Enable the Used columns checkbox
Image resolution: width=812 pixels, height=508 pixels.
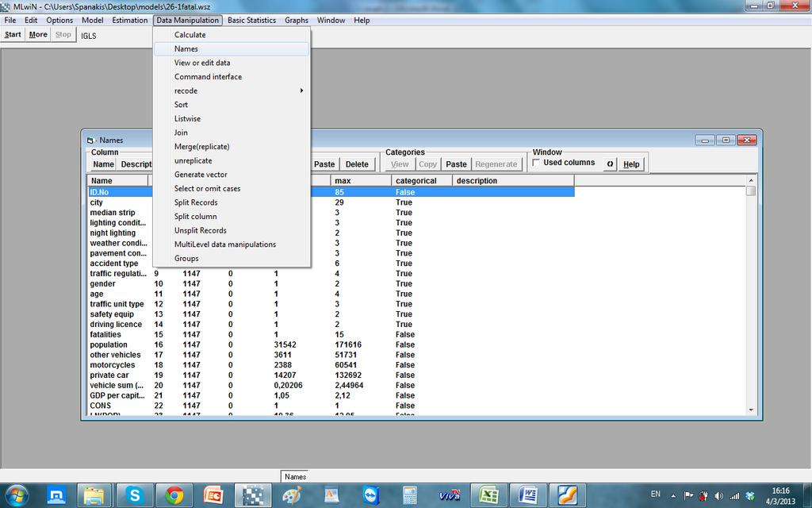tap(537, 163)
